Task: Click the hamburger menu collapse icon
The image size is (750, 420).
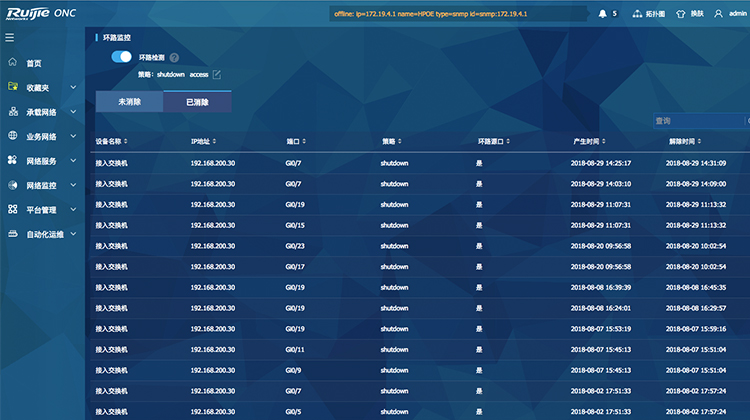Action: [x=10, y=38]
